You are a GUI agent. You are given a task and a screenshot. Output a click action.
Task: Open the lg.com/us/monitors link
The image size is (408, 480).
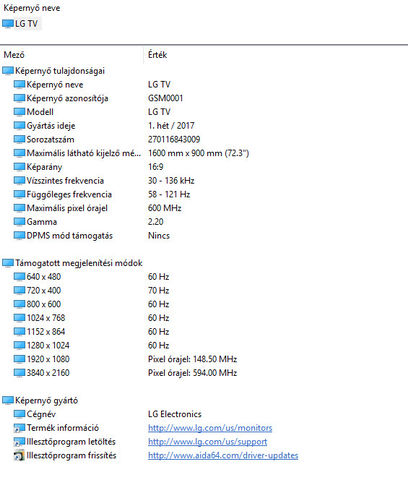point(210,428)
